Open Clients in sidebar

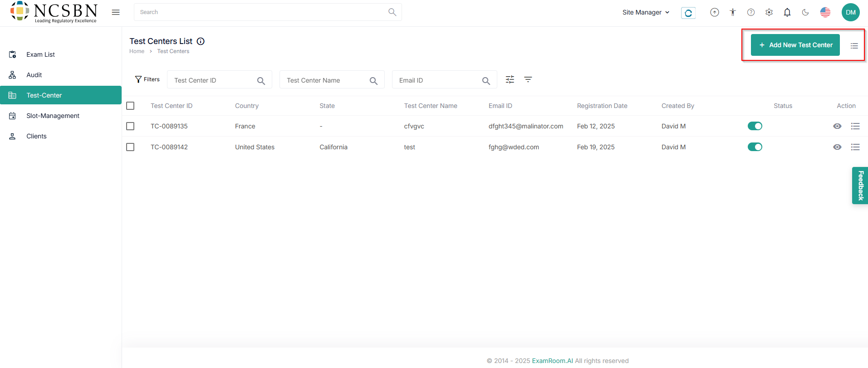point(61,136)
